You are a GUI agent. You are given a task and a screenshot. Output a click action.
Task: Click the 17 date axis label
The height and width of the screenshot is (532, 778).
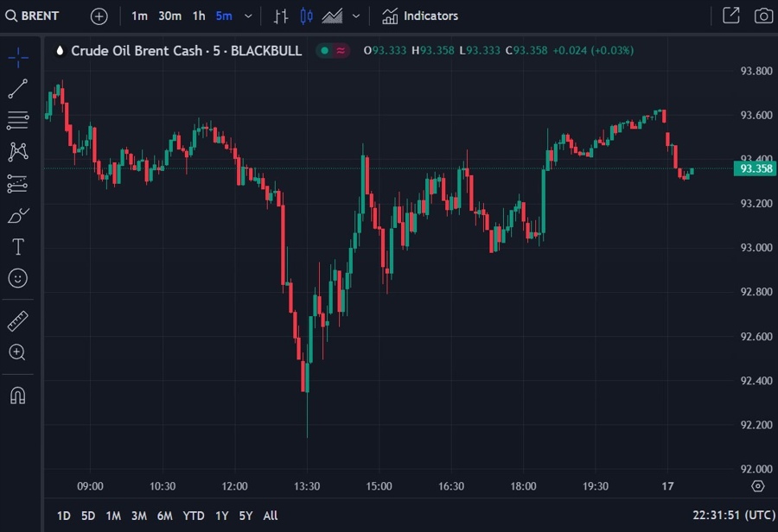pyautogui.click(x=668, y=486)
